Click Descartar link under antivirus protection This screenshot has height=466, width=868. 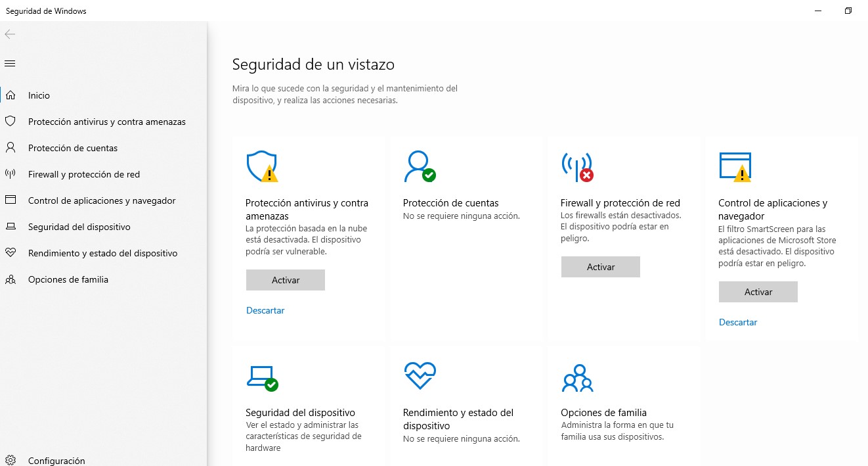point(265,310)
